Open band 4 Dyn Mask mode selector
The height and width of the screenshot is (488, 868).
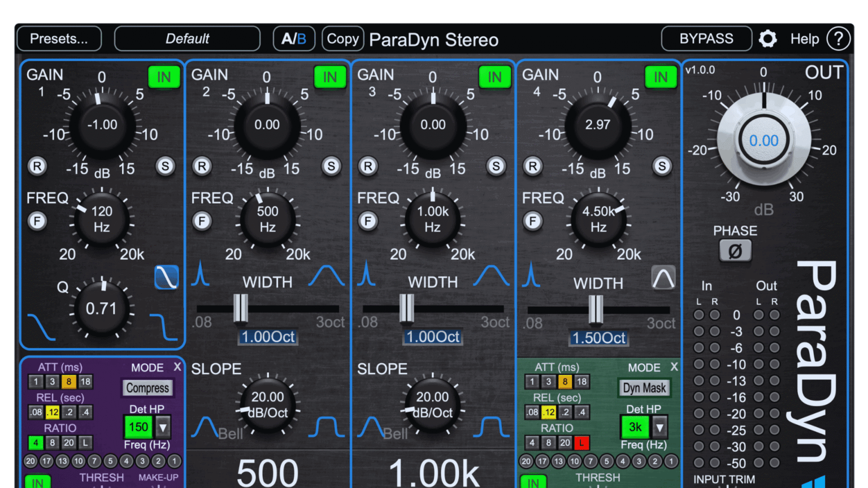pyautogui.click(x=644, y=388)
